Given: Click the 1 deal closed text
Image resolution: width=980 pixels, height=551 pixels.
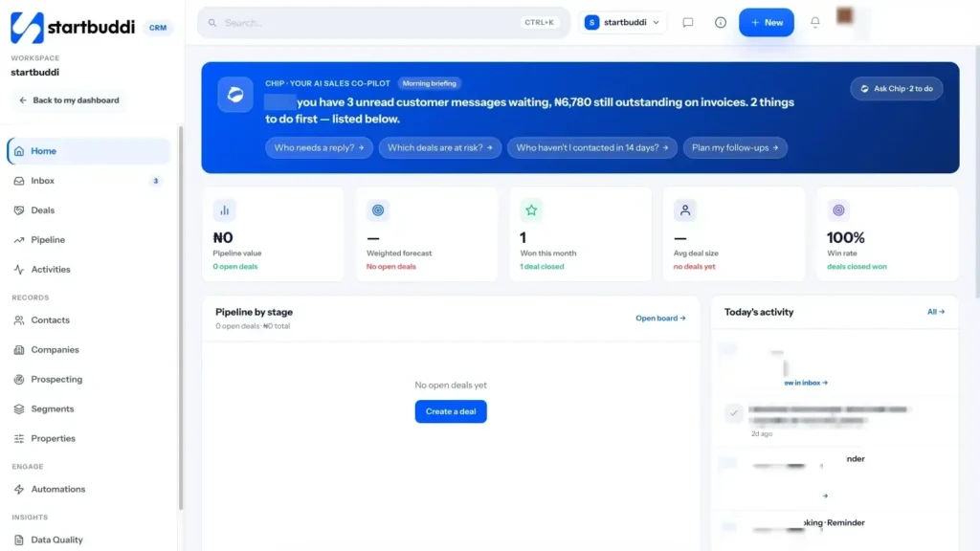Looking at the screenshot, I should pos(542,267).
